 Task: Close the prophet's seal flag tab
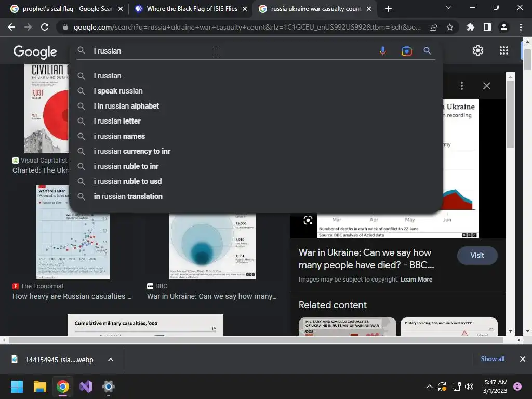pos(121,9)
